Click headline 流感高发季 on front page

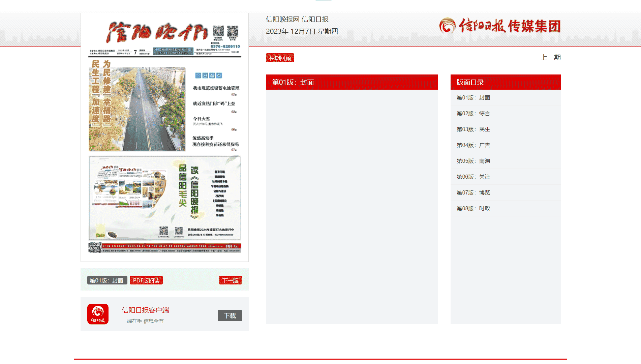[203, 138]
